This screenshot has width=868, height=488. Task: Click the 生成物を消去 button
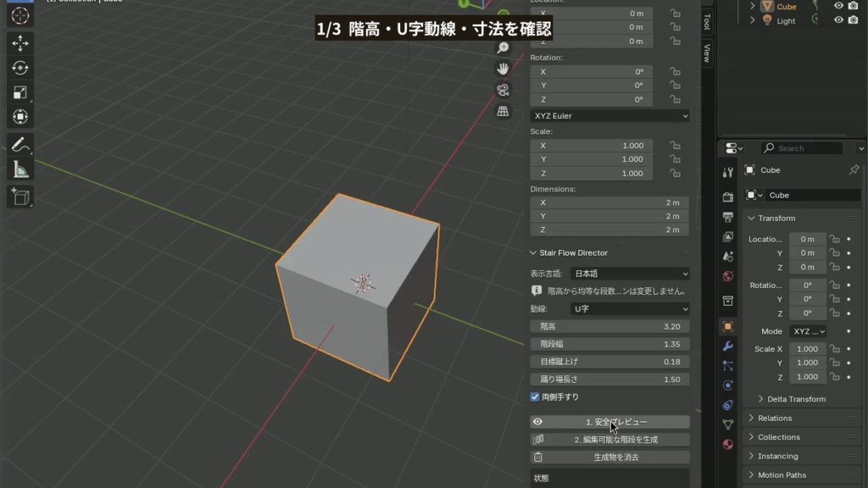click(609, 457)
